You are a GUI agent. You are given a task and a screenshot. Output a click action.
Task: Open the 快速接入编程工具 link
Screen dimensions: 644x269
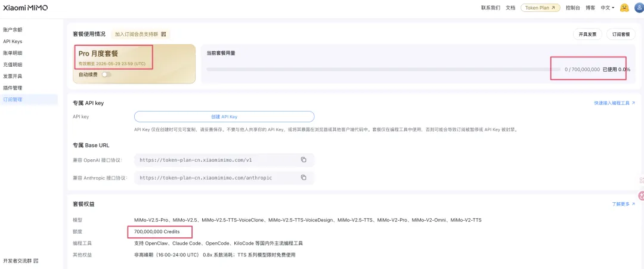point(614,103)
